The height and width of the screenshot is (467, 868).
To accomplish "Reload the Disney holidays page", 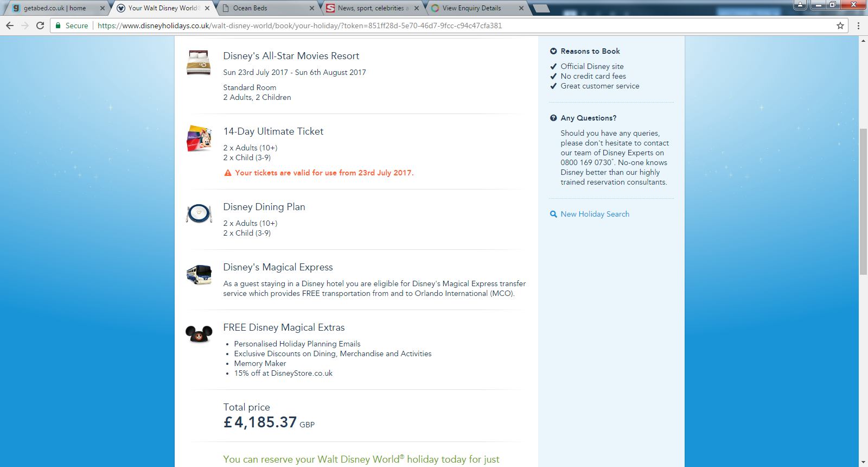I will [x=40, y=26].
